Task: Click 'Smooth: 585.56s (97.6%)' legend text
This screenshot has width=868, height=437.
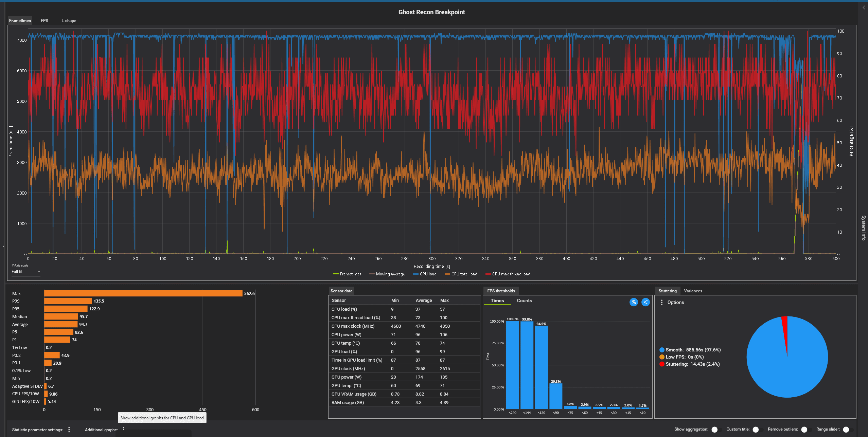Action: click(693, 350)
